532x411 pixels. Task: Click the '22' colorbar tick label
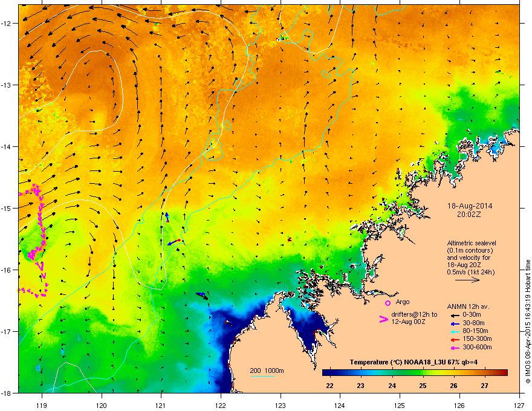pyautogui.click(x=329, y=386)
